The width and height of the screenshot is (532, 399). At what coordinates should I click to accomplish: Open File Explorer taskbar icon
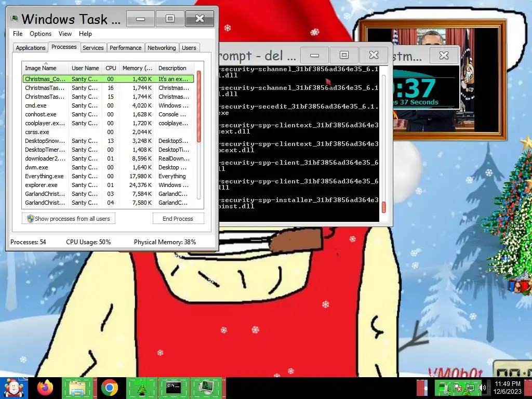[77, 388]
